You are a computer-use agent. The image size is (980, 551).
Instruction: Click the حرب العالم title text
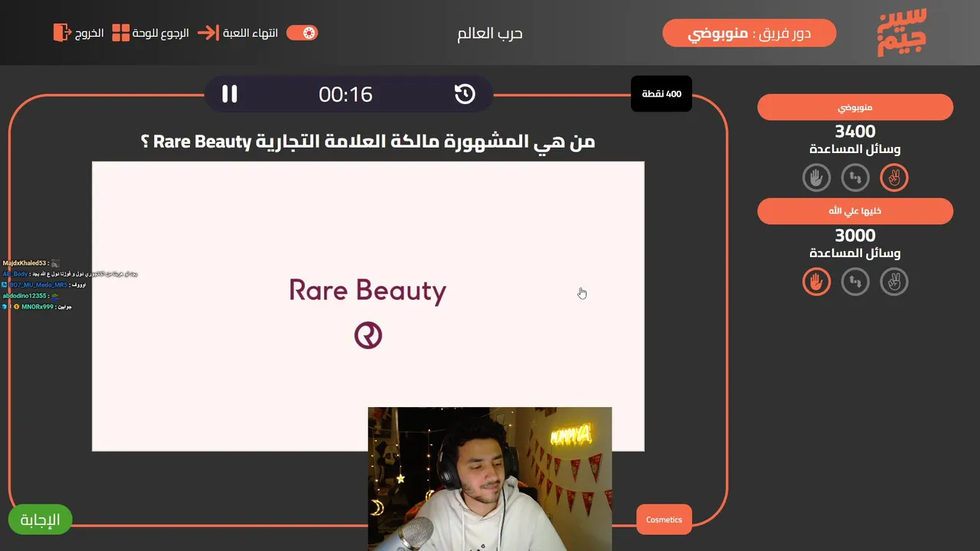coord(490,33)
